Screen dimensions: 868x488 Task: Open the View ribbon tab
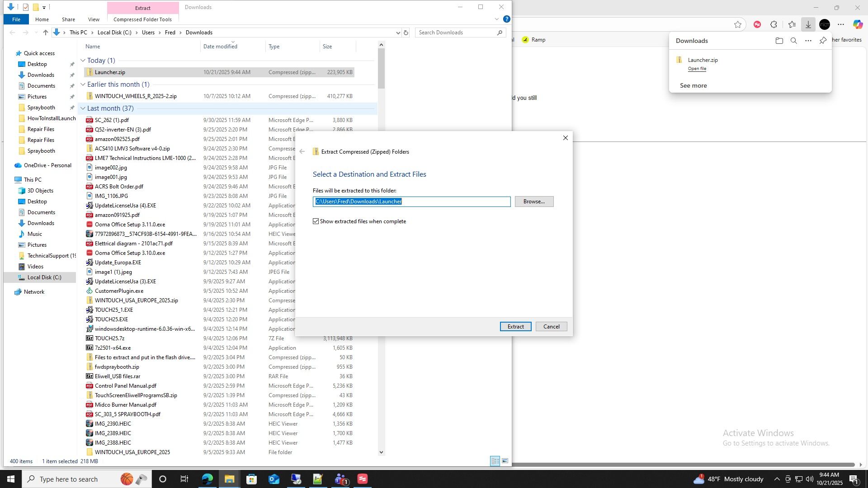pos(94,19)
